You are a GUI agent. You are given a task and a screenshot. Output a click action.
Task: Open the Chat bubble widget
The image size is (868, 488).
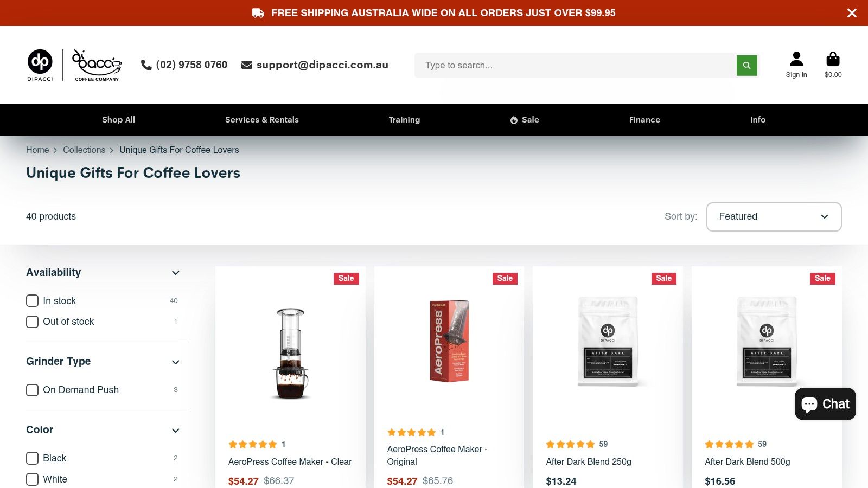pyautogui.click(x=825, y=404)
